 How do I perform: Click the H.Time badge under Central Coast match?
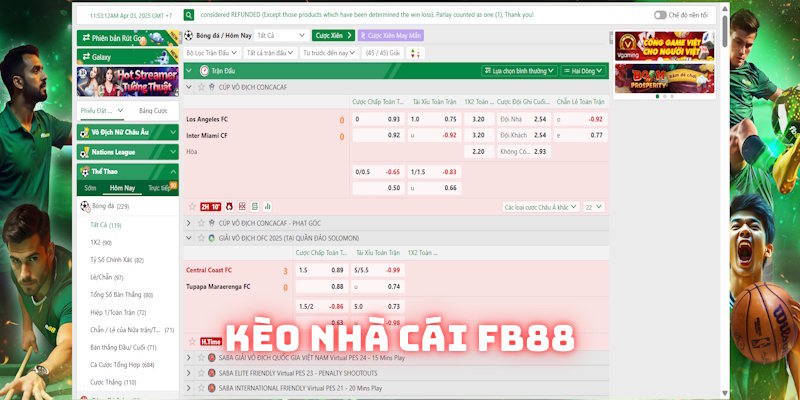[211, 341]
